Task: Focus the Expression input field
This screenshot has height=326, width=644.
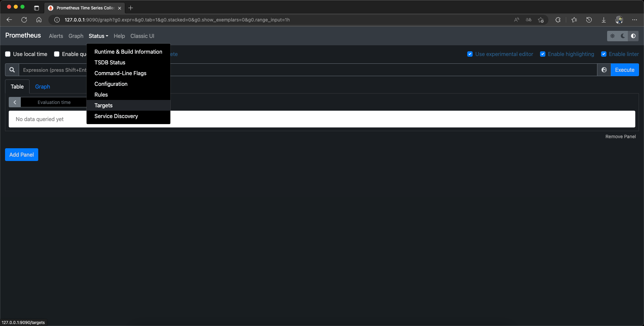Action: (308, 70)
